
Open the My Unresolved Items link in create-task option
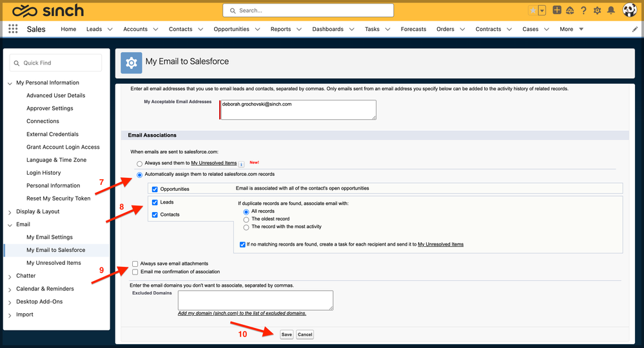(440, 244)
